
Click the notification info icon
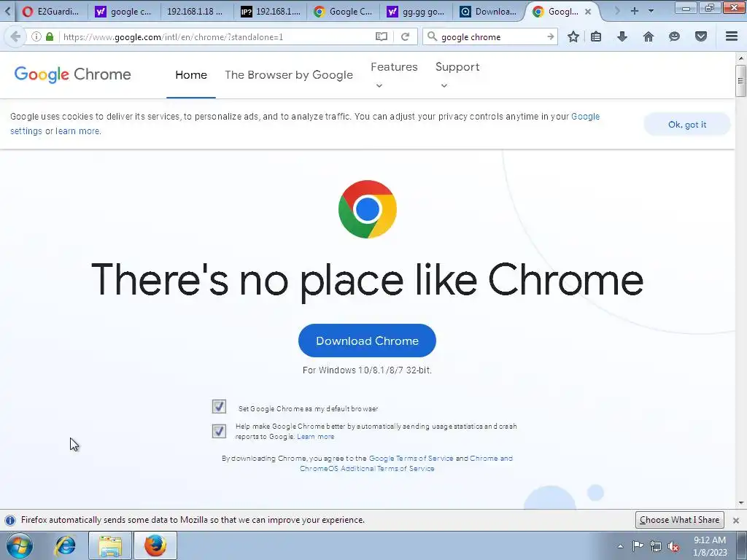coord(10,520)
